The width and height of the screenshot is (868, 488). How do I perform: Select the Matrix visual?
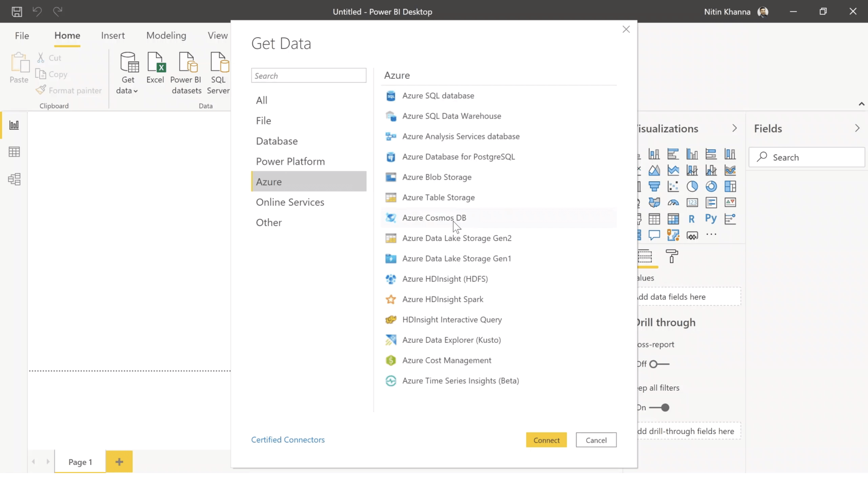(x=673, y=219)
